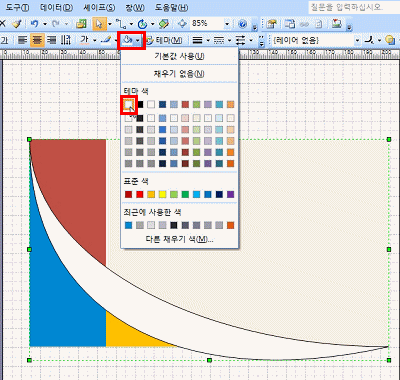400x380 pixels.
Task: Click the line weight icon
Action: 198,41
